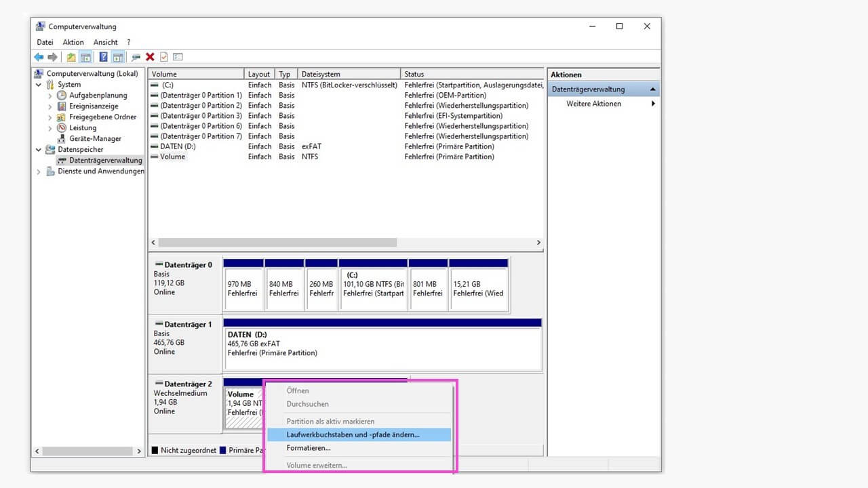Click volume list horizontal scrollbar thumb
The width and height of the screenshot is (868, 488).
coord(277,242)
